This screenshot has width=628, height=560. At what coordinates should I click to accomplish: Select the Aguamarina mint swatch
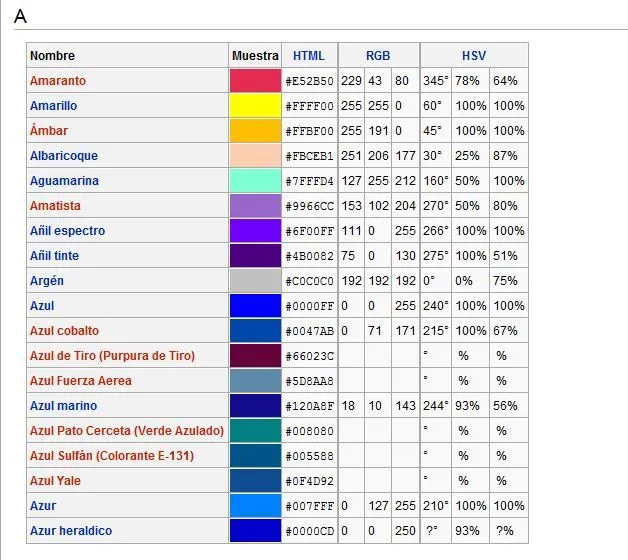click(255, 181)
